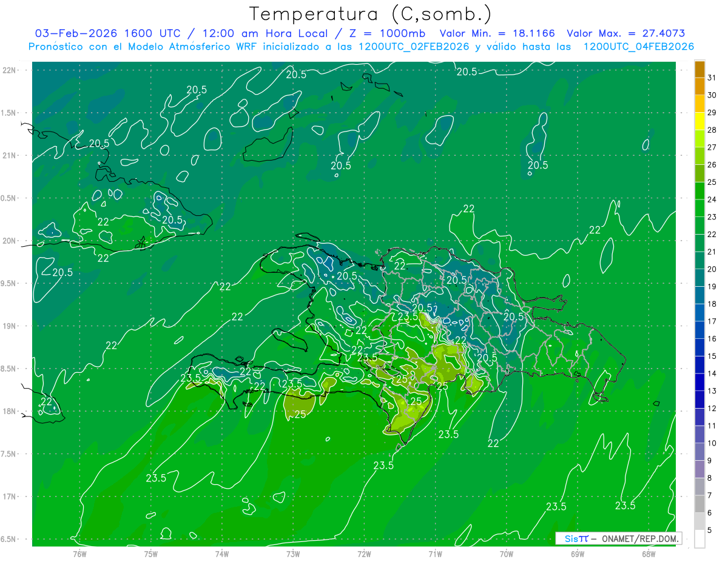The width and height of the screenshot is (728, 562).
Task: Click the Valor Max. = 27.4073 text
Action: click(625, 33)
